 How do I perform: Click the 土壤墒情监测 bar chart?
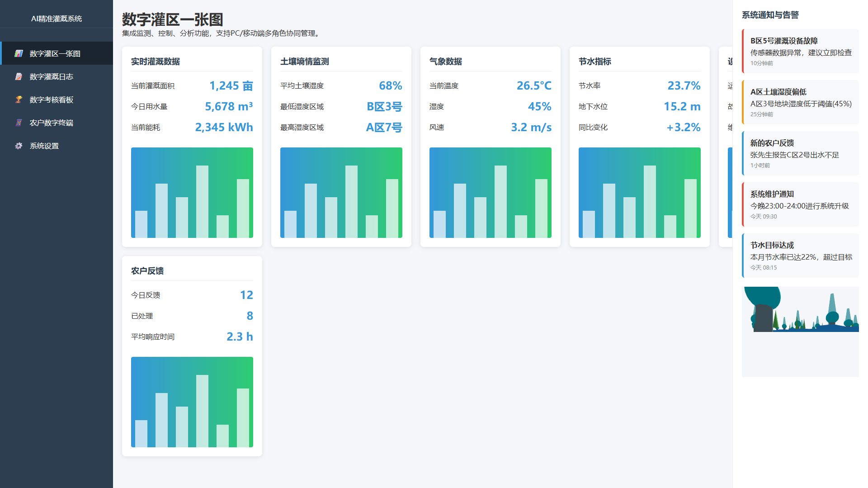(341, 193)
